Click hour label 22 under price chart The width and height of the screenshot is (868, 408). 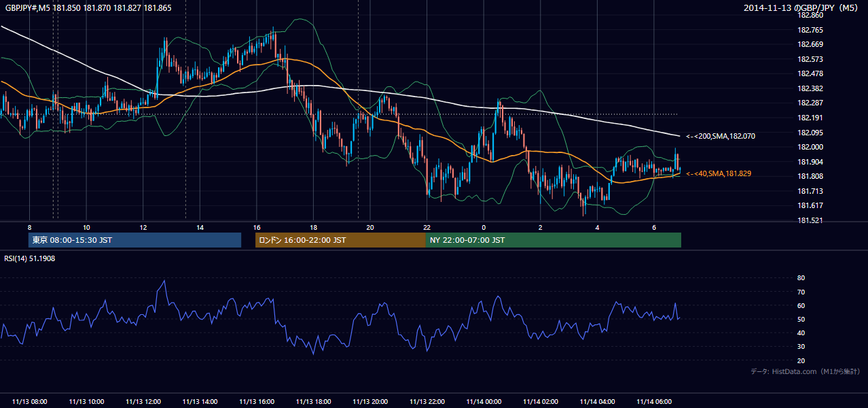pyautogui.click(x=427, y=227)
